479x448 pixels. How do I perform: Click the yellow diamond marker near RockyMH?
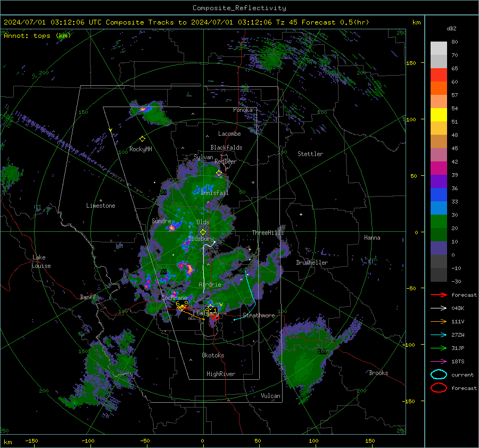(x=142, y=139)
